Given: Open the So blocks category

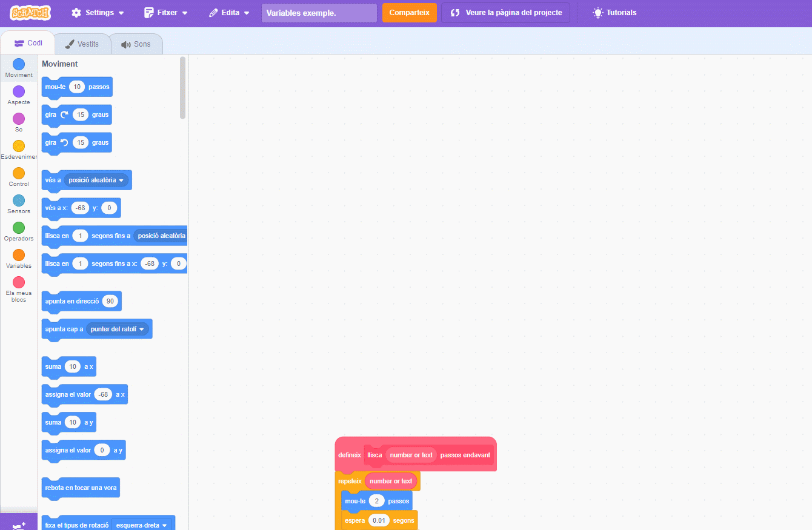Looking at the screenshot, I should click(19, 119).
